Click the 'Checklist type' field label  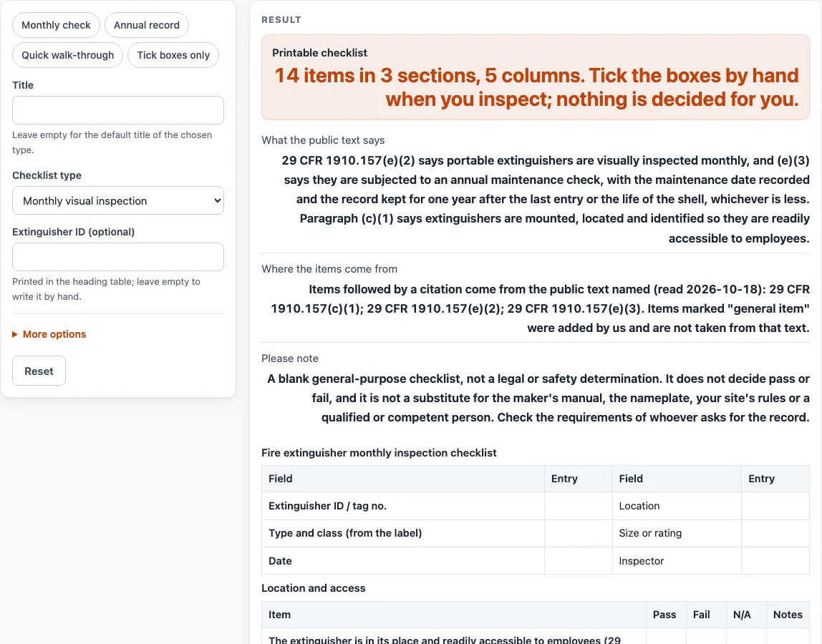pos(47,175)
